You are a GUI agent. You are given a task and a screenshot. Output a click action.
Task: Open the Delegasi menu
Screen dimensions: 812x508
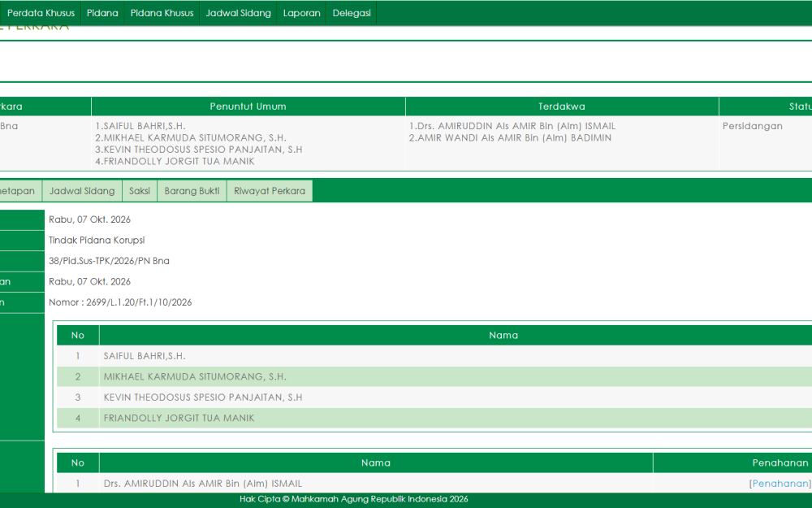tap(352, 13)
